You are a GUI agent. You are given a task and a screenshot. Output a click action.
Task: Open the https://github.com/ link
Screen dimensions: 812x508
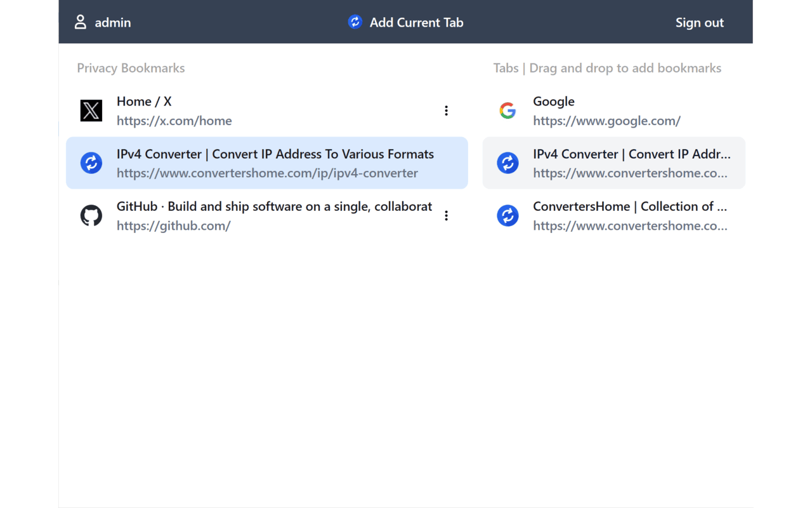click(173, 225)
